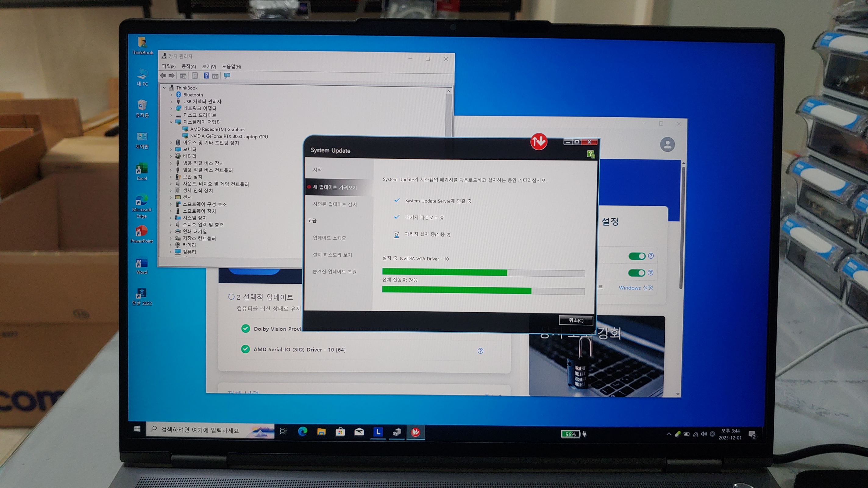Open the 보기(V) menu
868x488 pixels.
pyautogui.click(x=209, y=66)
